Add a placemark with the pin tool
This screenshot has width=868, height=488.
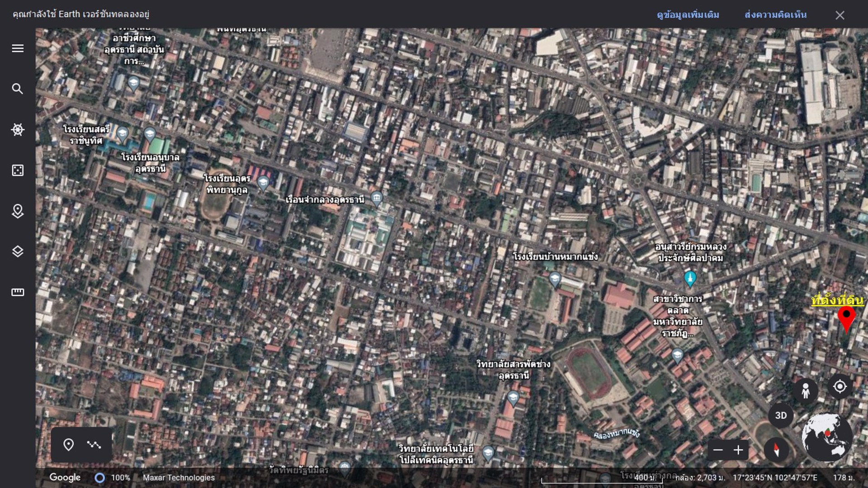(x=68, y=445)
